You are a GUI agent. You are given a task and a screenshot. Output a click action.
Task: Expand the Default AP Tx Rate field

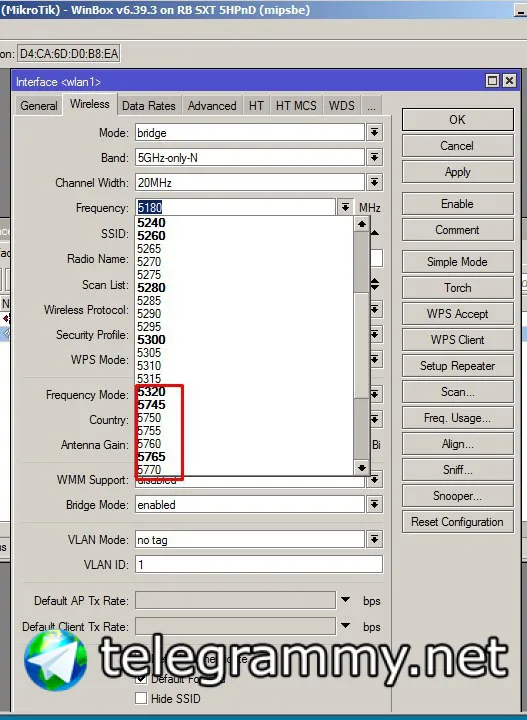tap(345, 600)
